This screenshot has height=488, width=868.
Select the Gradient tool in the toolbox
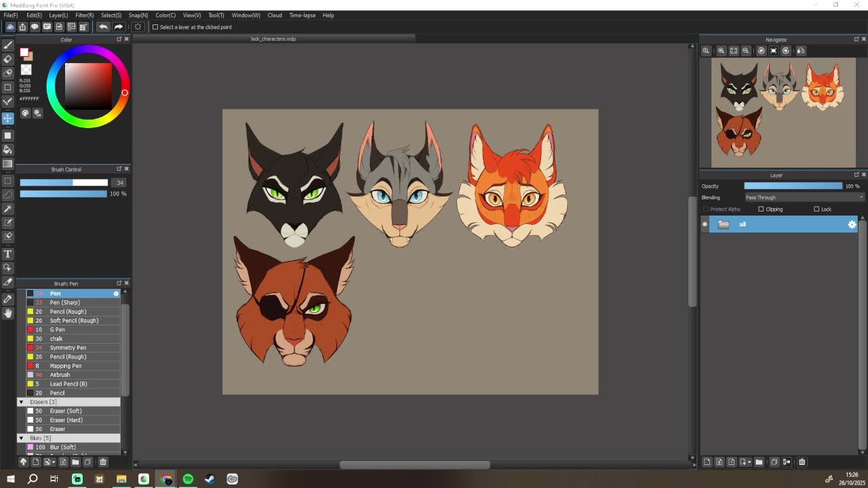pos(8,164)
